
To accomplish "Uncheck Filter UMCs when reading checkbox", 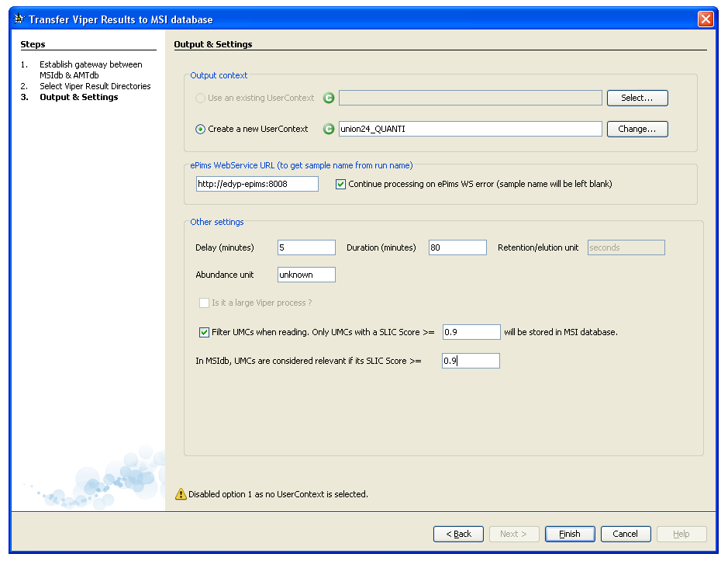I will (205, 332).
